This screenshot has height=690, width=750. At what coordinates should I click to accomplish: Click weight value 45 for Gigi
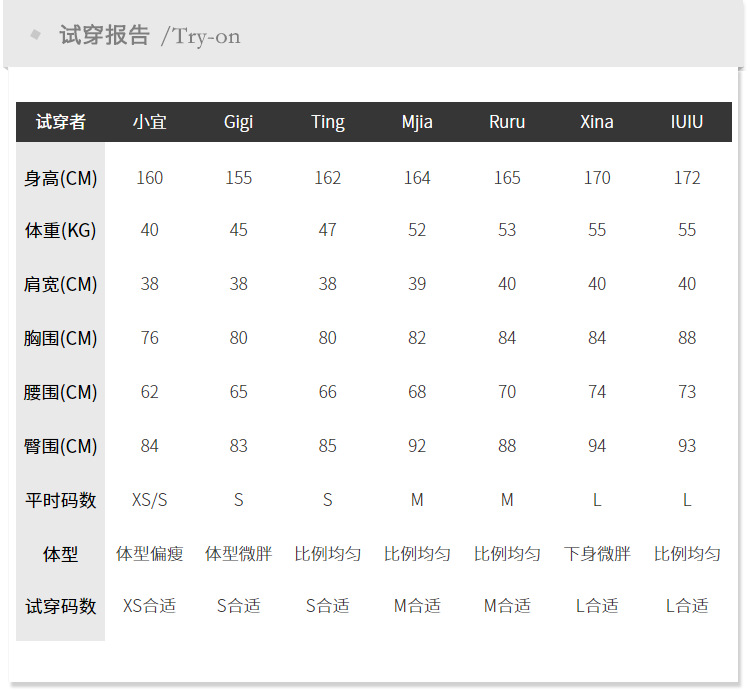click(238, 230)
